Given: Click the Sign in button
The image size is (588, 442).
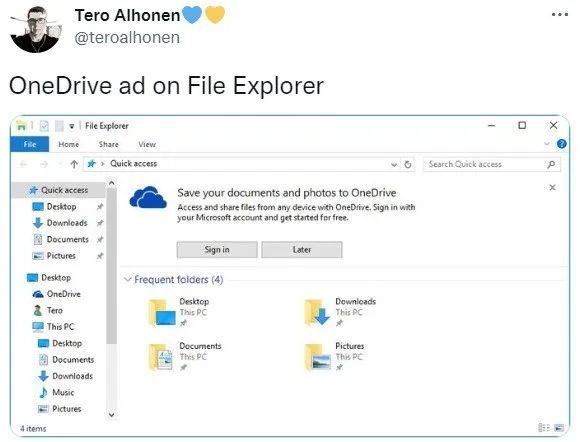Looking at the screenshot, I should click(217, 250).
